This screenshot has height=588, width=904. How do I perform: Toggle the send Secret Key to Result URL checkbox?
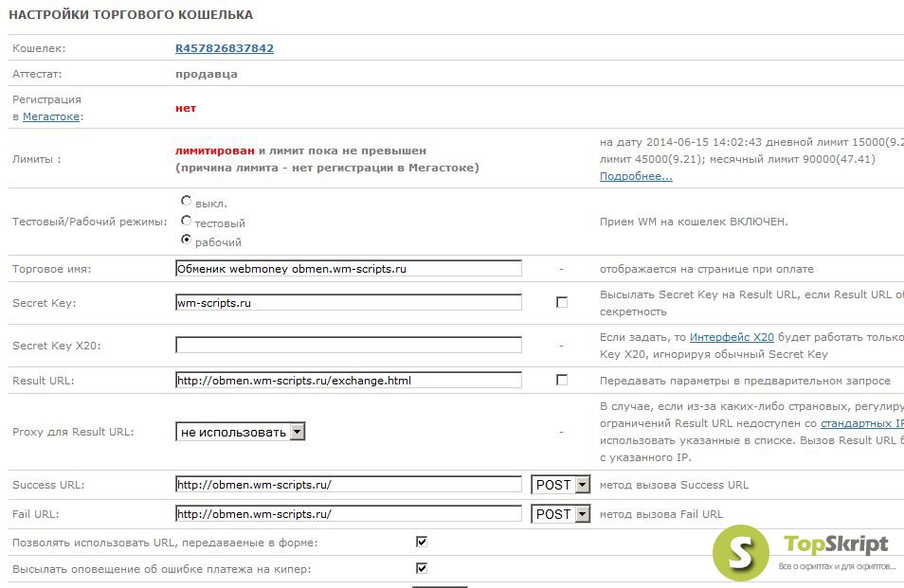coord(562,302)
